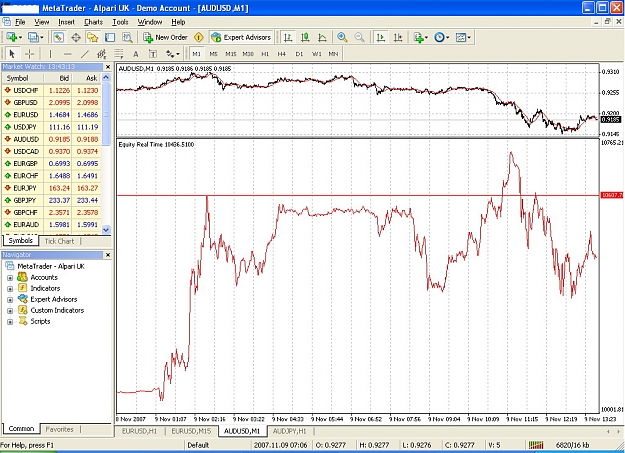Open the Data Window icon
Viewport: 625px width, 453px height.
click(76, 37)
